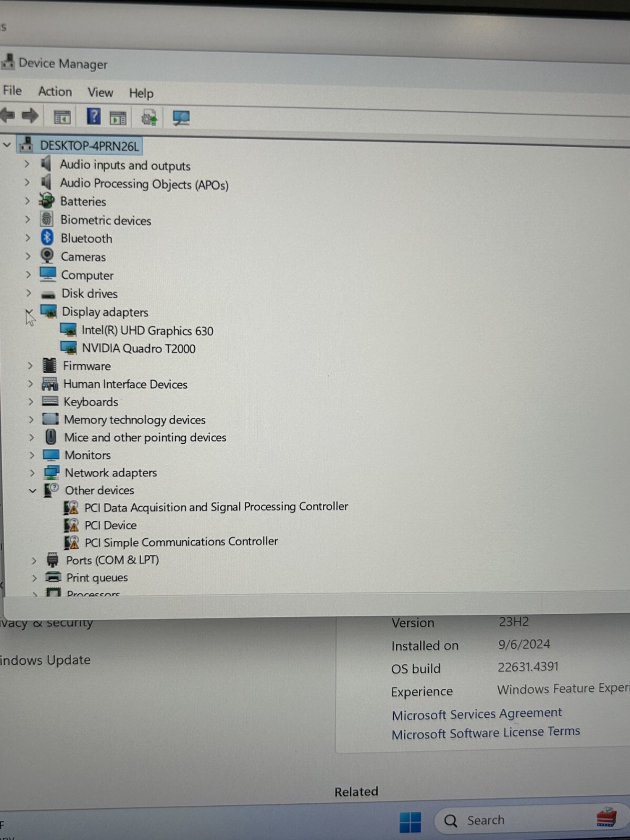The image size is (630, 840).
Task: Open the Help menu
Action: [141, 93]
